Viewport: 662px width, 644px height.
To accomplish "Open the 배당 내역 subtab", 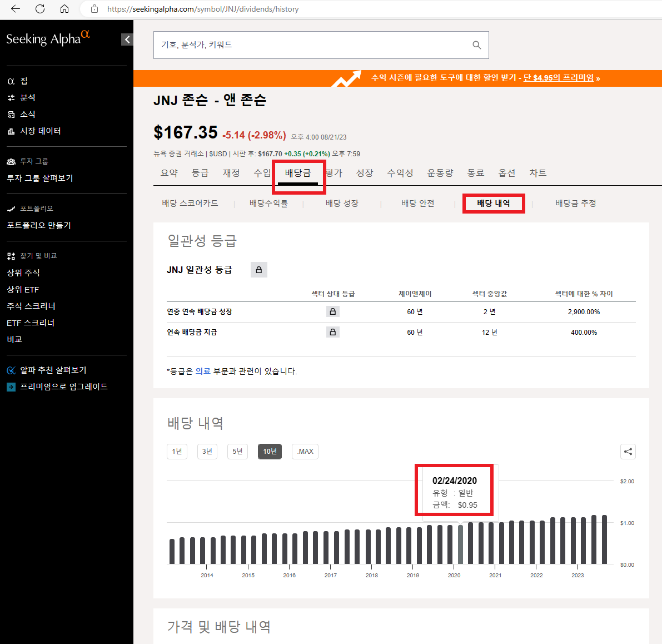I will pos(494,203).
